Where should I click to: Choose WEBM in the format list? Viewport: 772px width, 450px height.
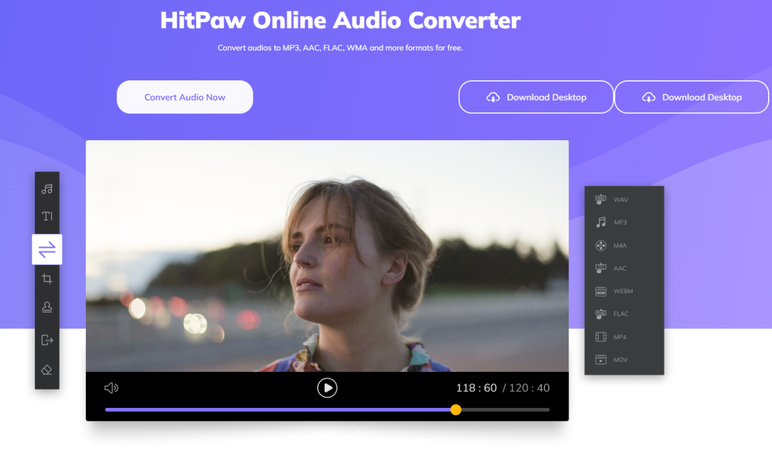pyautogui.click(x=624, y=291)
